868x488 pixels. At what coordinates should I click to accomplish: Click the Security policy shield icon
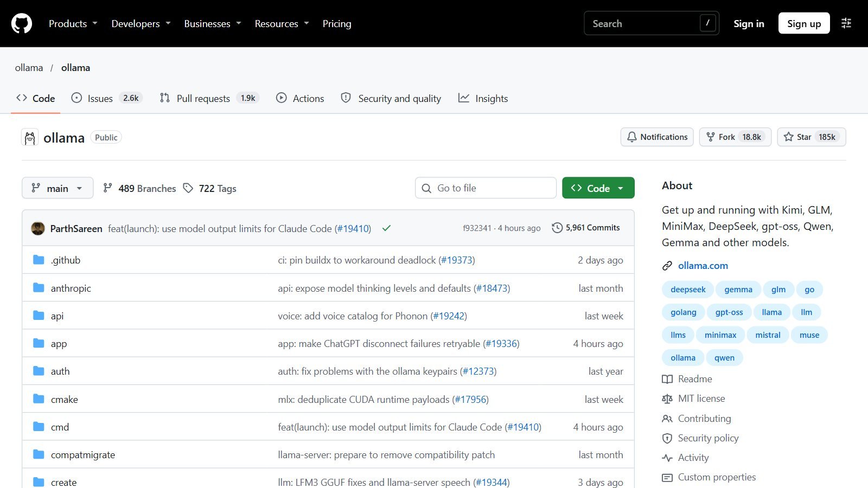pyautogui.click(x=667, y=438)
